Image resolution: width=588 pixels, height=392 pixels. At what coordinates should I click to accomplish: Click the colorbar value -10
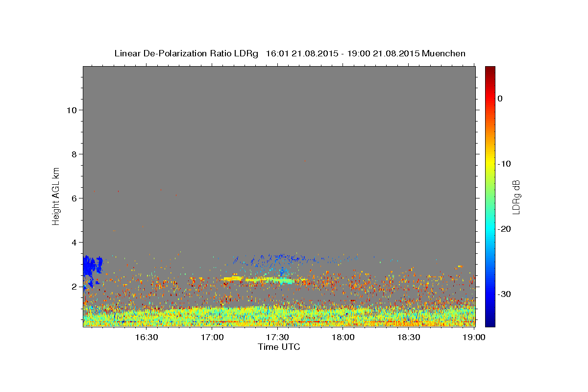click(x=505, y=164)
